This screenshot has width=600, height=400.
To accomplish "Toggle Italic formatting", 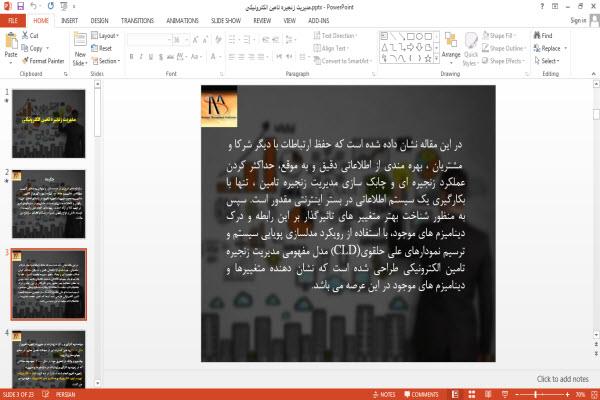I will pos(141,57).
